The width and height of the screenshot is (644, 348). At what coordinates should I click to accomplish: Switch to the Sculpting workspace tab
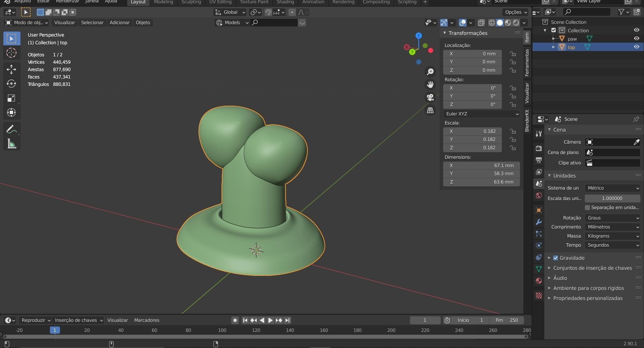[191, 2]
